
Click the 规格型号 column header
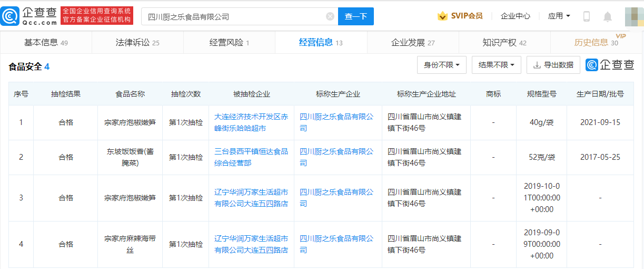[542, 94]
